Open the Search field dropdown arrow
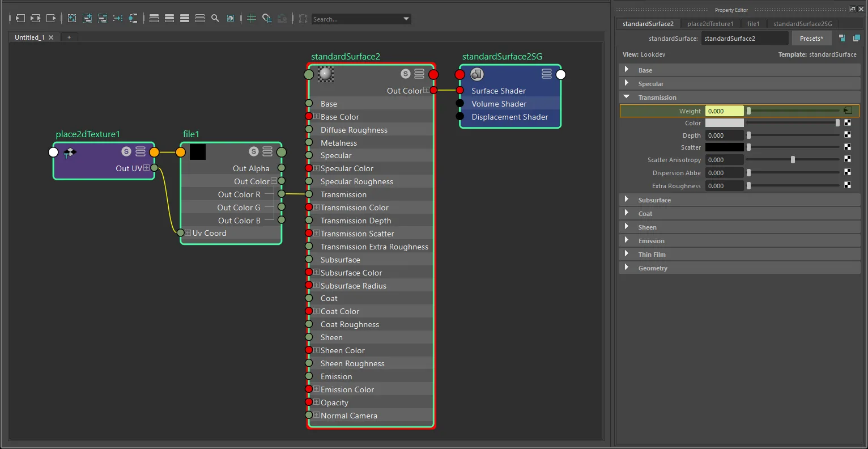The height and width of the screenshot is (449, 868). point(406,19)
